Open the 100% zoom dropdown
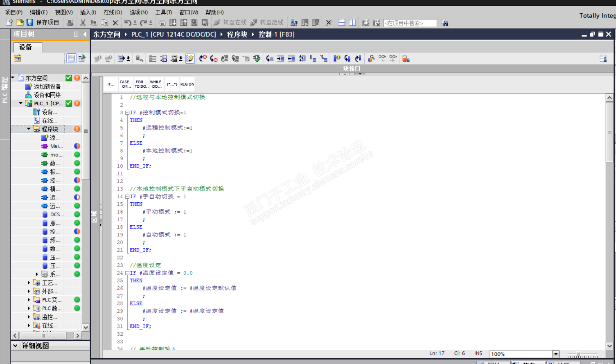The image size is (616, 364). (x=556, y=354)
